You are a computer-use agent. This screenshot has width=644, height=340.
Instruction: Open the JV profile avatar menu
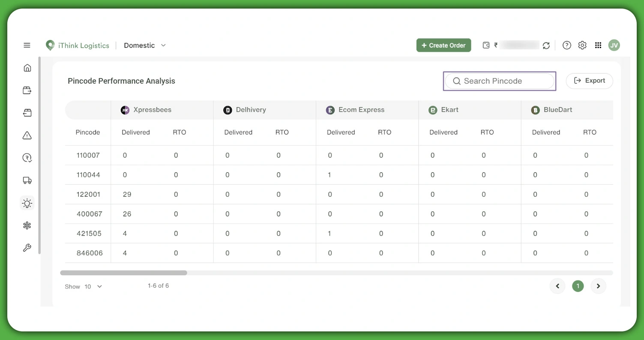click(614, 45)
